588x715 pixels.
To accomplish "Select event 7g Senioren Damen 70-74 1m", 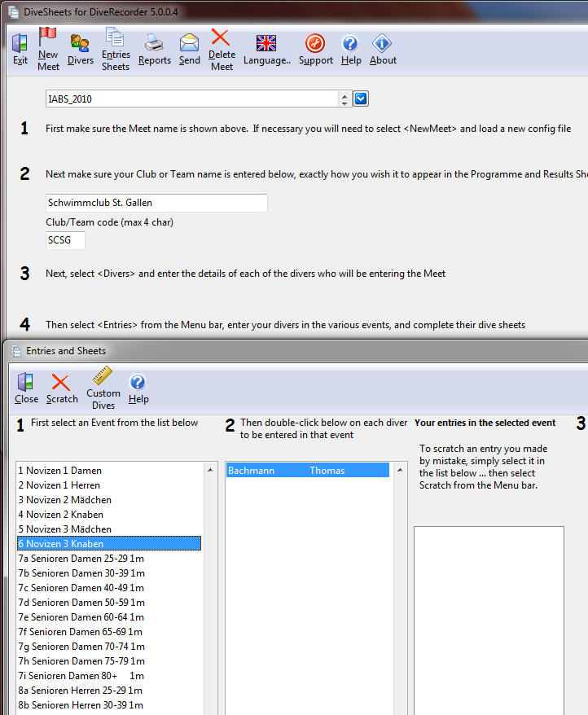I will click(x=109, y=646).
